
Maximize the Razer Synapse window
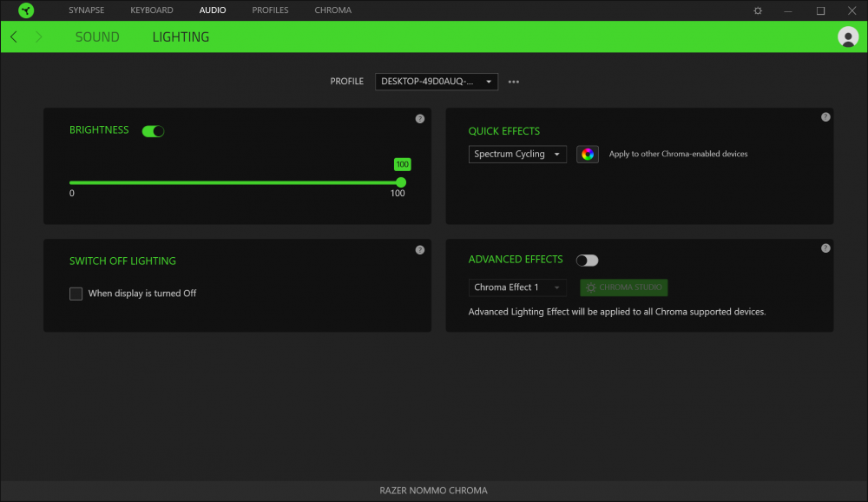tap(820, 10)
